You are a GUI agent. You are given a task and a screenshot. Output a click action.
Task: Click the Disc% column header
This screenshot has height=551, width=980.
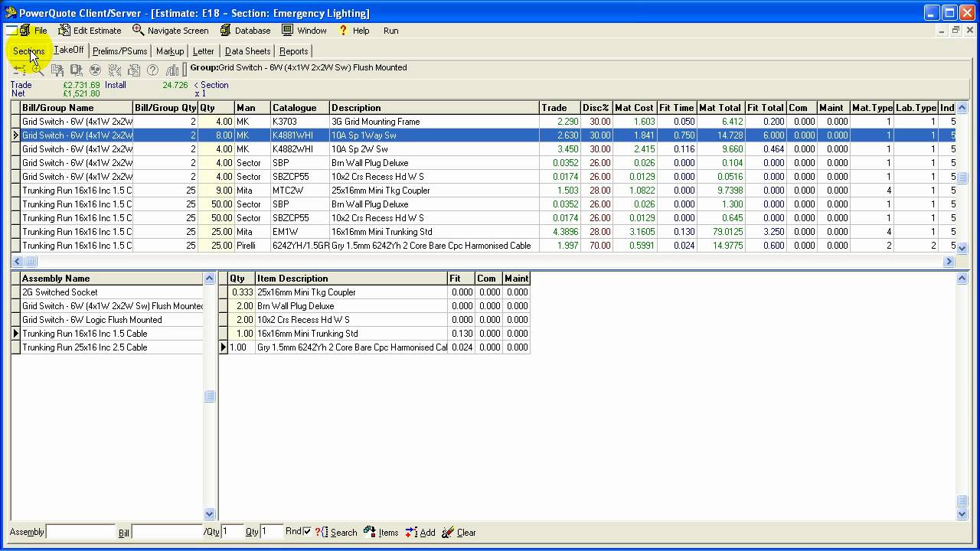pos(596,108)
